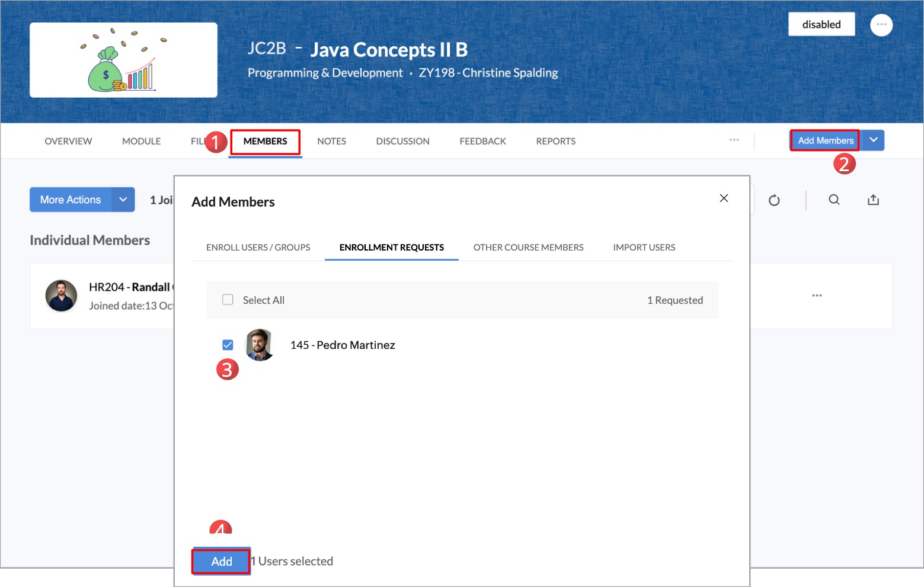924x587 pixels.
Task: Open the member search icon
Action: tap(833, 200)
